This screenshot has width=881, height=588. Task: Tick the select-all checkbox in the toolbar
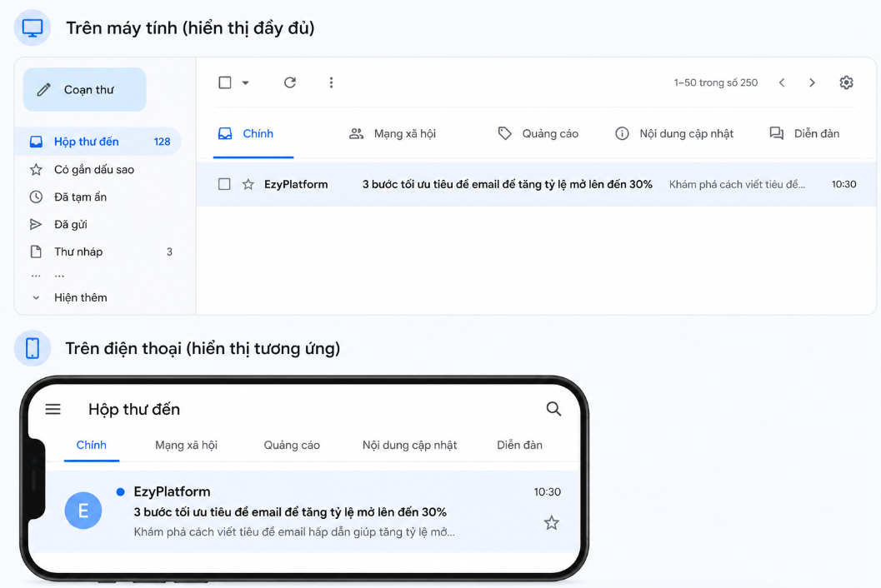coord(225,82)
